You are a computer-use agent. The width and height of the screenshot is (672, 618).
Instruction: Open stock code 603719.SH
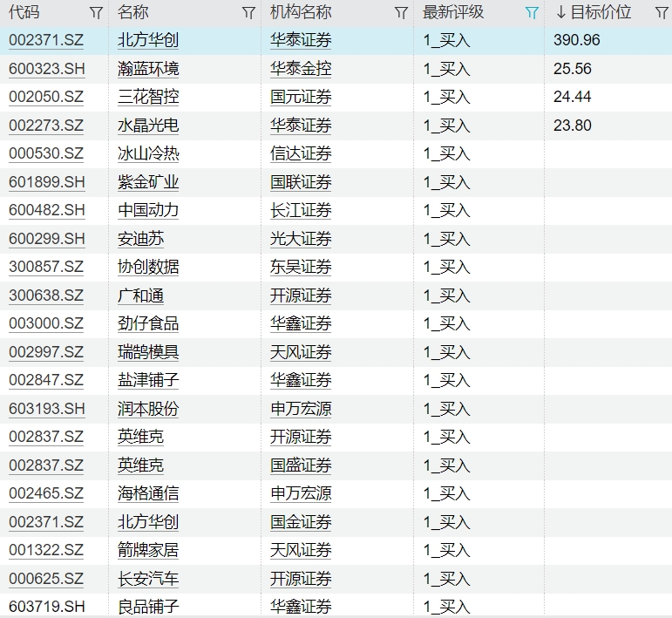pyautogui.click(x=47, y=607)
